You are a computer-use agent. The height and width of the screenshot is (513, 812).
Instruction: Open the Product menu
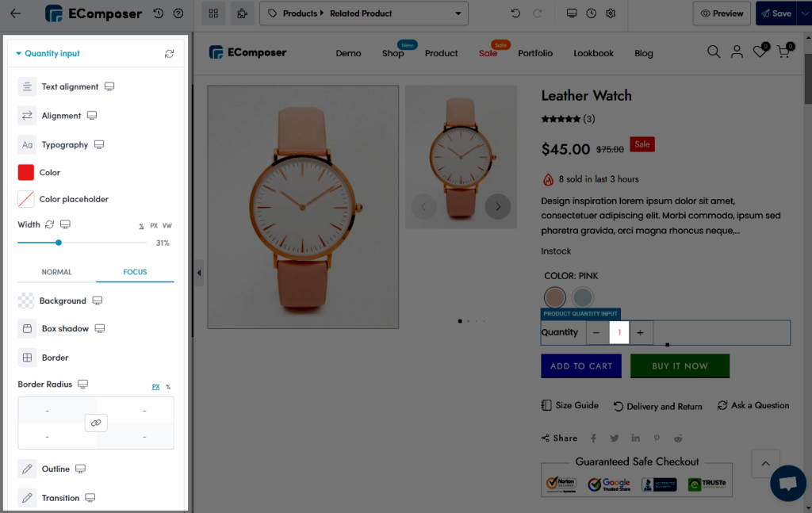pos(441,53)
